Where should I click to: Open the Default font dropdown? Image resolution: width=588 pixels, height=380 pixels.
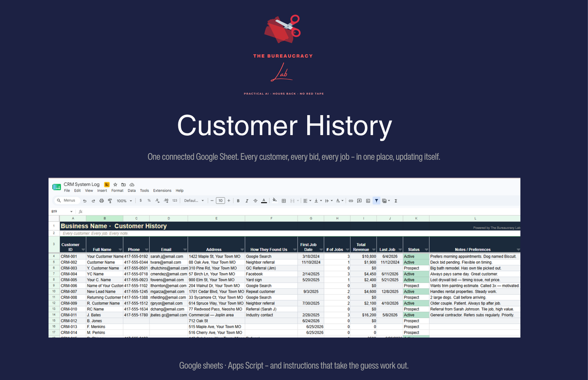[x=194, y=201]
